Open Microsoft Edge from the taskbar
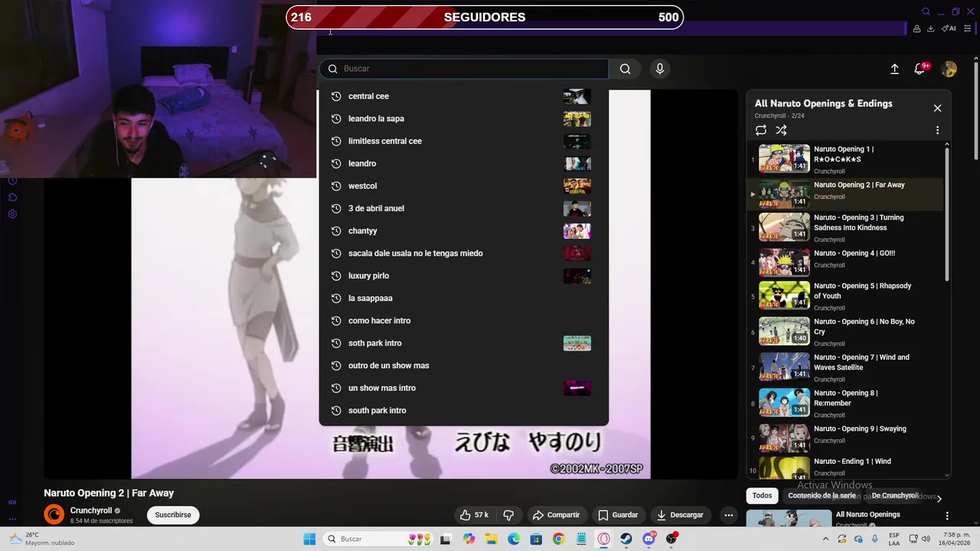The height and width of the screenshot is (551, 980). pyautogui.click(x=514, y=539)
